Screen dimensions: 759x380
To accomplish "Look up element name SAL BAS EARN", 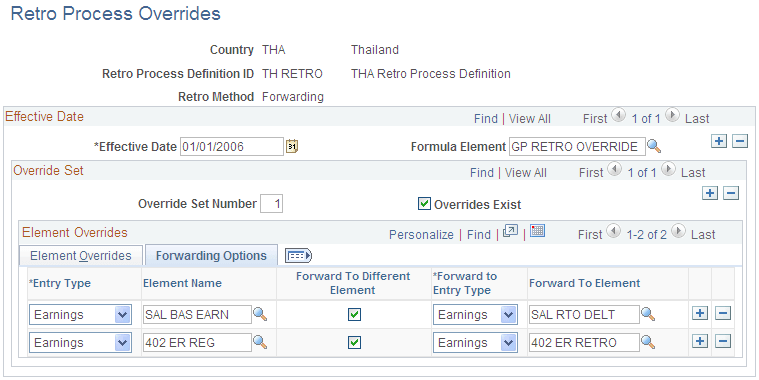I will [260, 315].
